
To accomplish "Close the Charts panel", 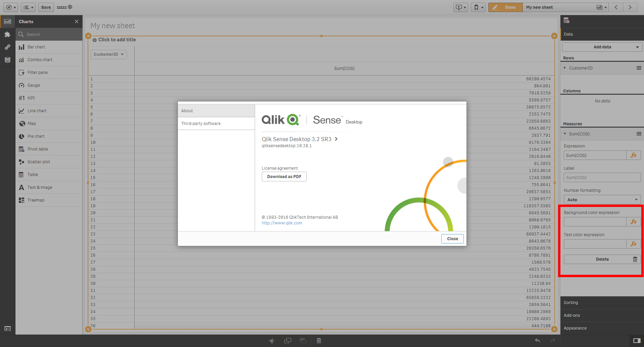I will (77, 21).
